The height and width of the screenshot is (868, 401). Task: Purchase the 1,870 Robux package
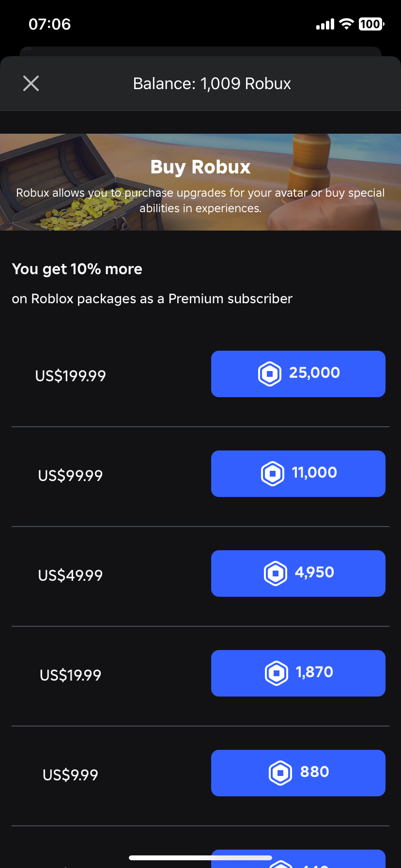pos(298,673)
